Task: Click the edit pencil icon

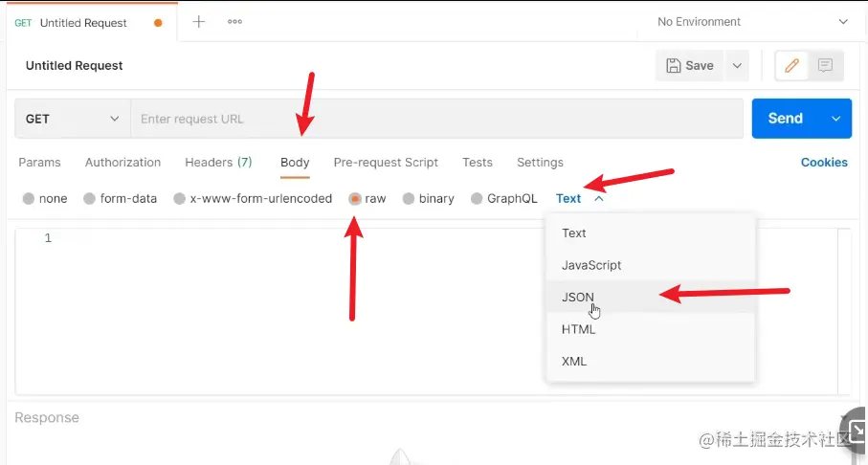Action: tap(791, 65)
